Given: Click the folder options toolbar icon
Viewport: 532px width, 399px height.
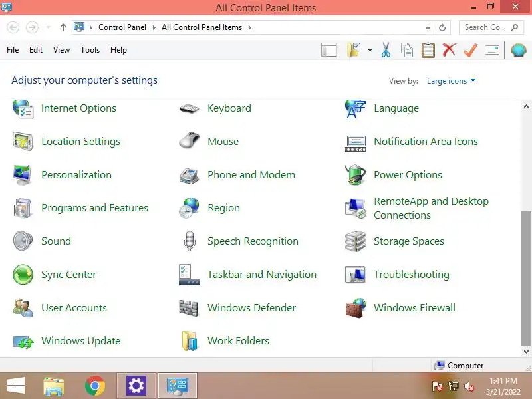Looking at the screenshot, I should click(354, 50).
